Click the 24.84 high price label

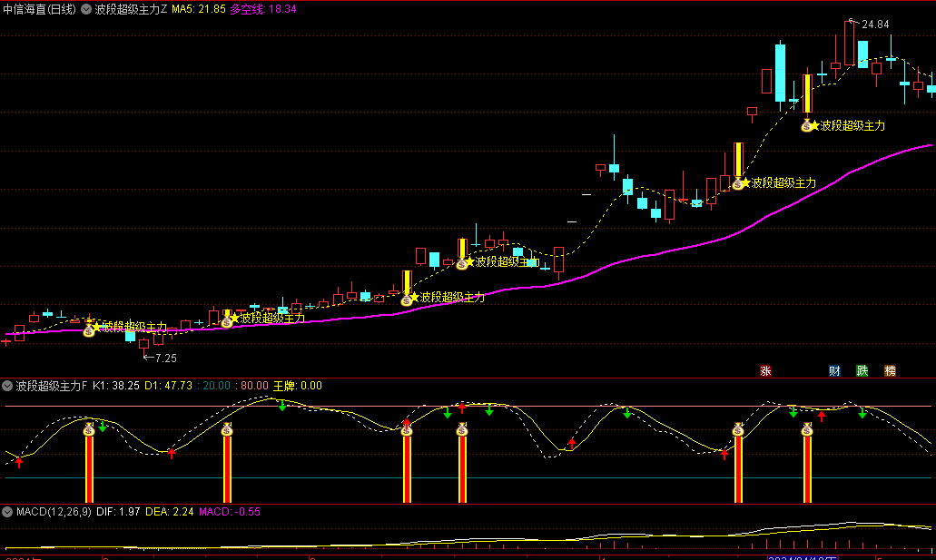[x=875, y=25]
